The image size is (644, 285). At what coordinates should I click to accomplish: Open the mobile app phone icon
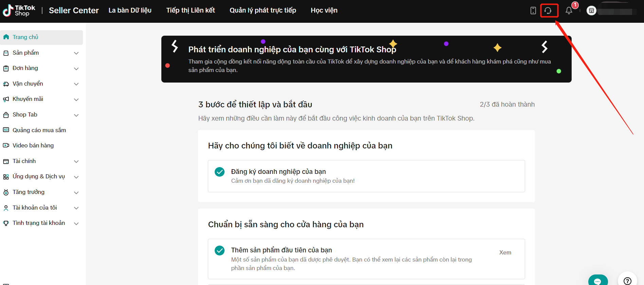point(533,11)
